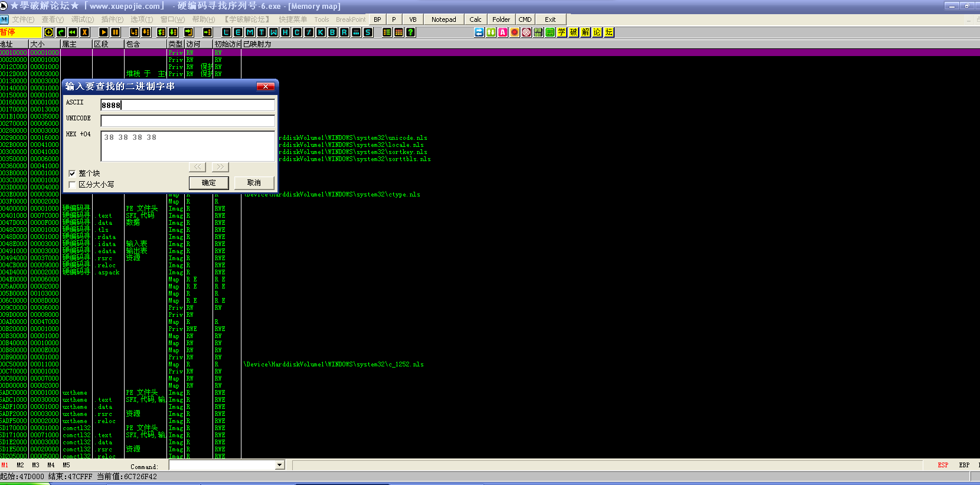Open the Log window (L) icon
Screen dimensions: 980x485
pyautogui.click(x=227, y=32)
